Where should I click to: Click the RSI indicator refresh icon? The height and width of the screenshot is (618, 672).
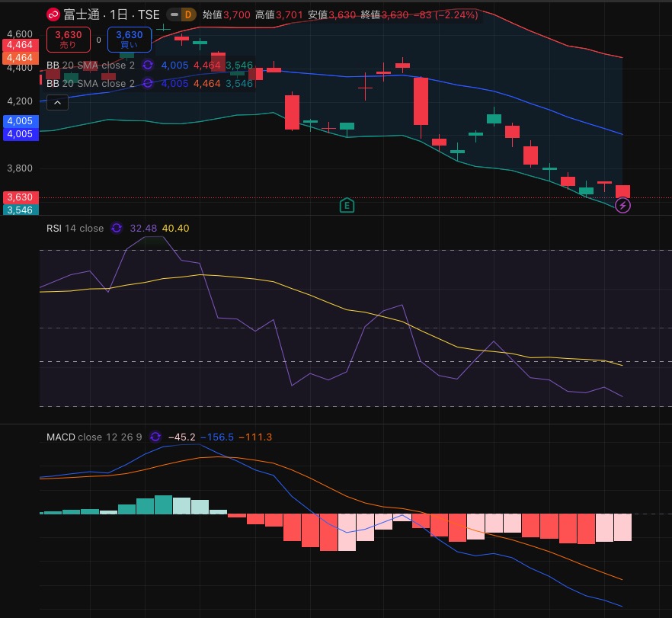[x=117, y=228]
